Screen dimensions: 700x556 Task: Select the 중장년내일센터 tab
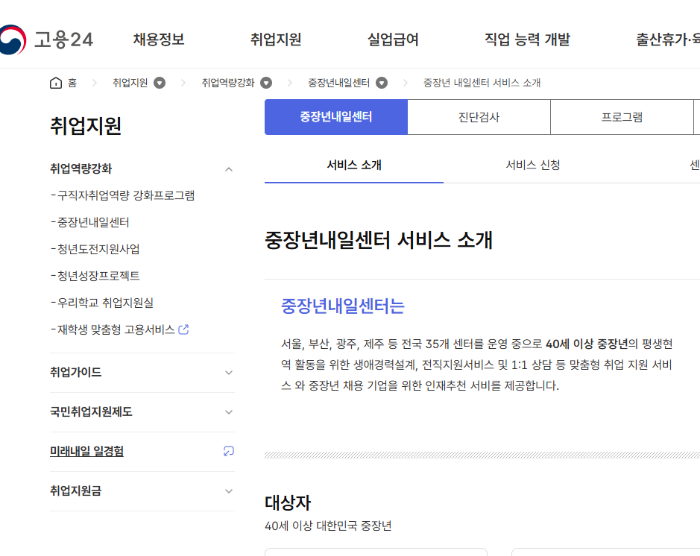[336, 117]
